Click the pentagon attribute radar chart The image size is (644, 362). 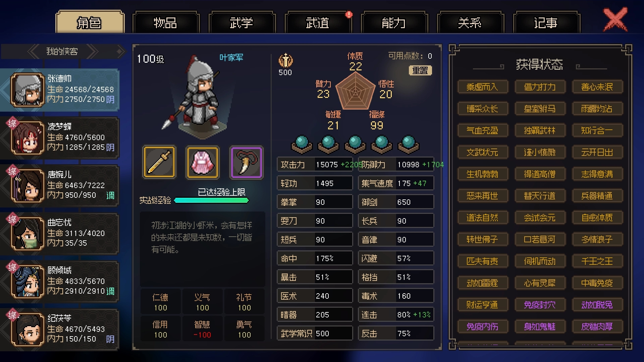pos(355,91)
